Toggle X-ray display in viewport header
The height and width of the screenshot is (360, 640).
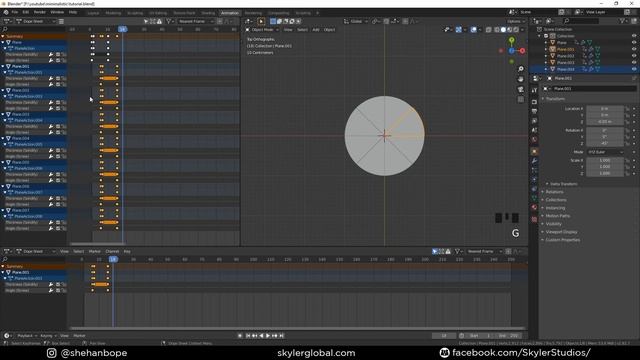click(x=489, y=30)
